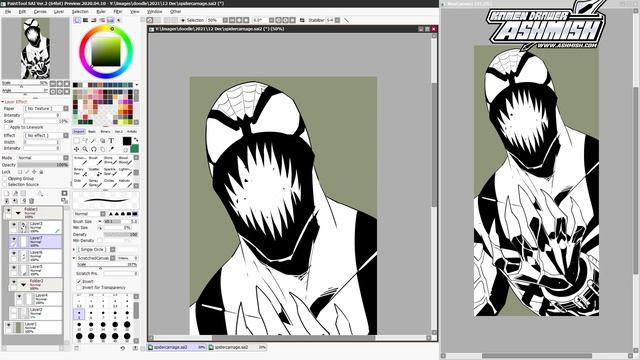Select the Shape tool icon

[102, 140]
